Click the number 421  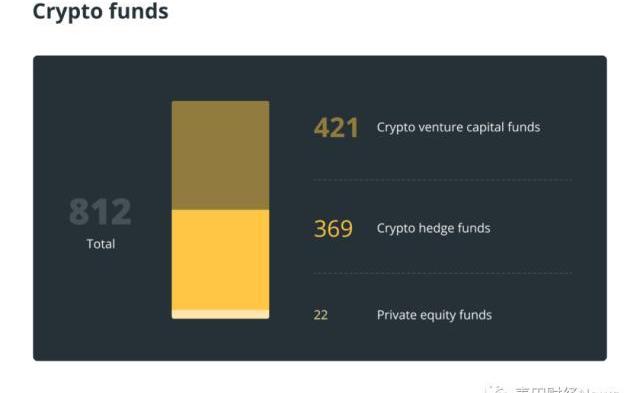336,128
